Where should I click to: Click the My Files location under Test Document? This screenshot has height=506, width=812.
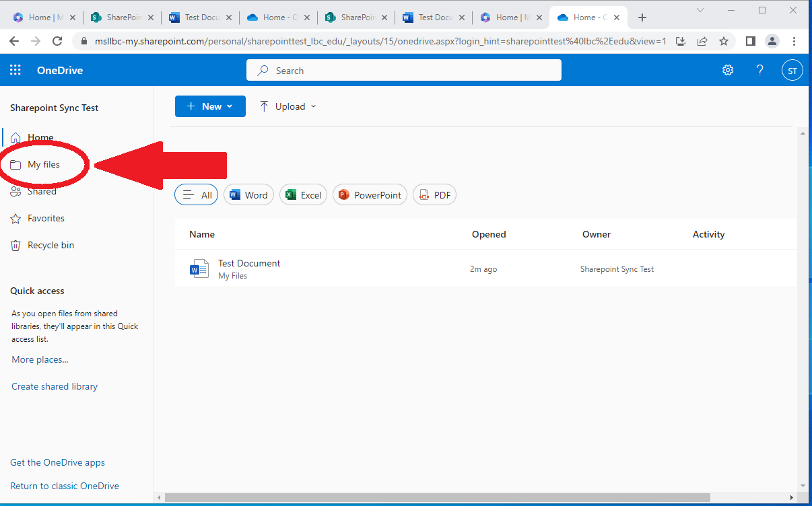tap(232, 276)
